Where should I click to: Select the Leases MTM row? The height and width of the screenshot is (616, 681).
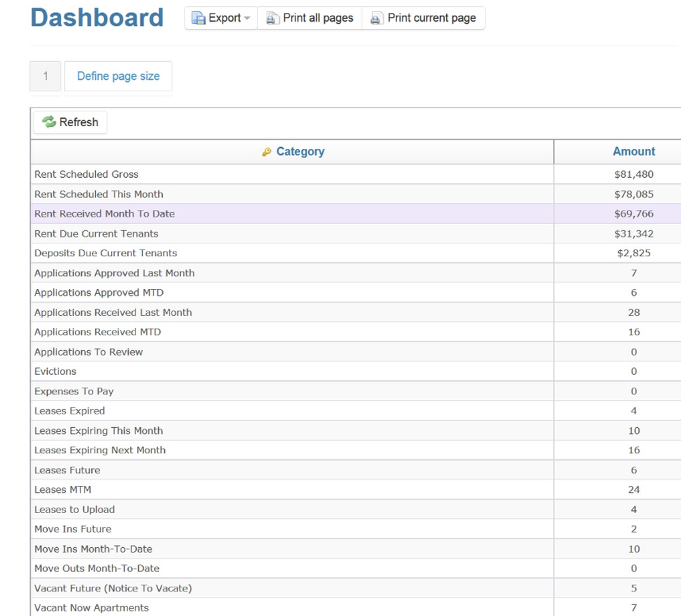tap(272, 489)
